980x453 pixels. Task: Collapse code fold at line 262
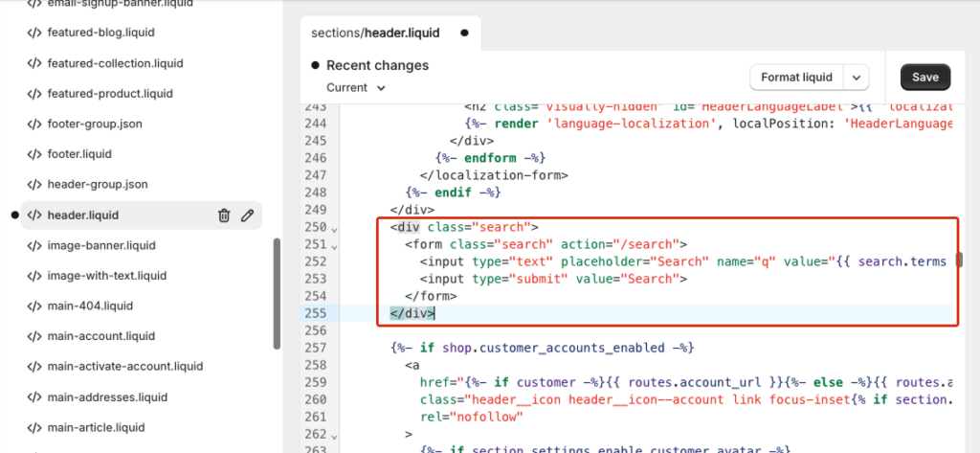point(334,436)
